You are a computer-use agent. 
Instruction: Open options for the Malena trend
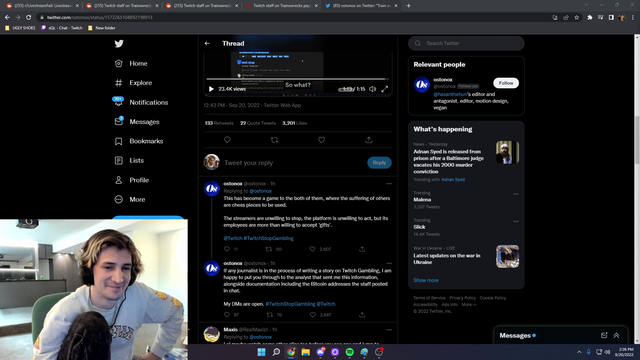(x=516, y=194)
